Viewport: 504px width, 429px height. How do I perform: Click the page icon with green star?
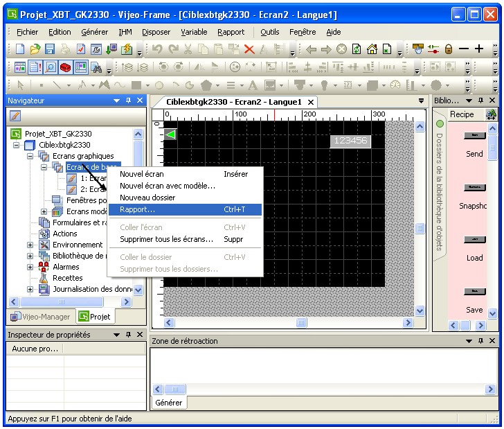tap(387, 49)
